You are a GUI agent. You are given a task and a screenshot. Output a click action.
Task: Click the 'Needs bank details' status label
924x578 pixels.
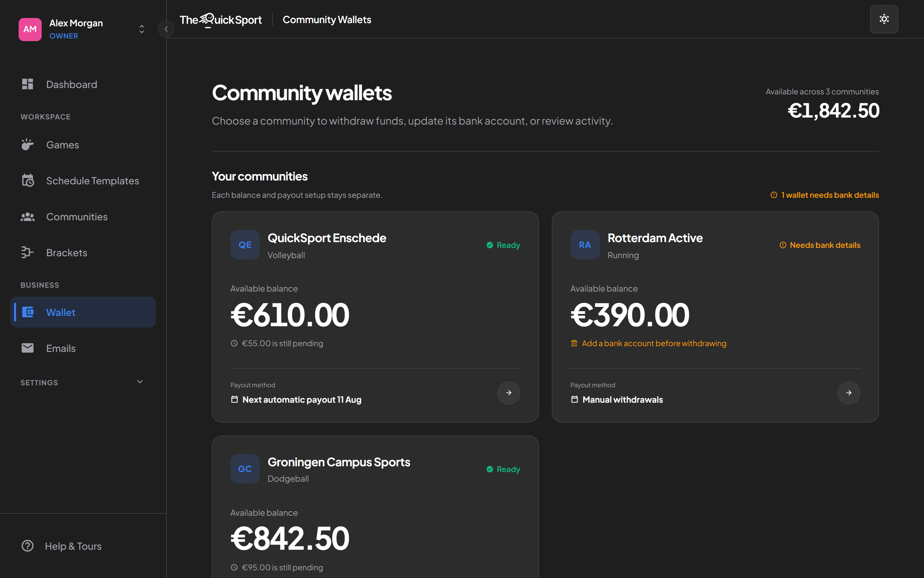coord(825,245)
